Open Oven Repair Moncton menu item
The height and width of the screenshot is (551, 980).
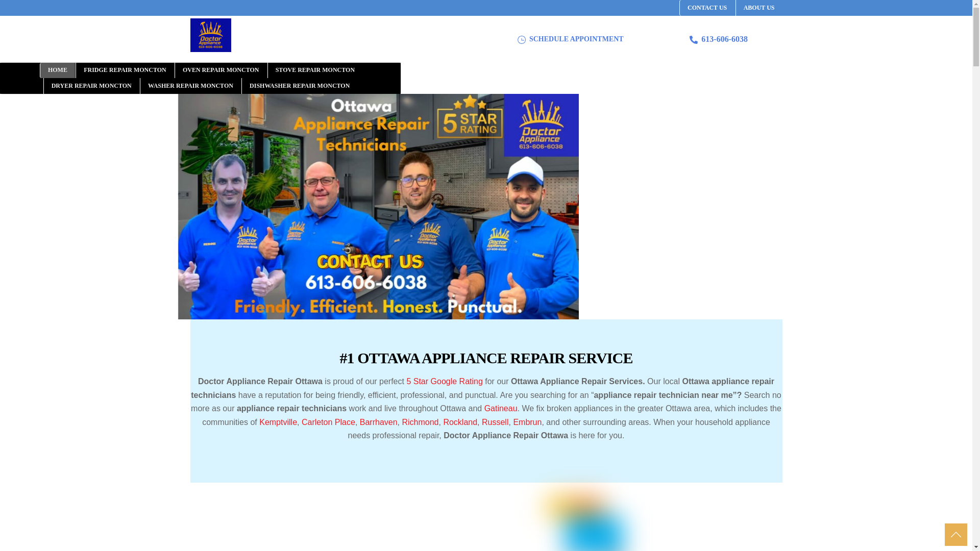tap(221, 70)
